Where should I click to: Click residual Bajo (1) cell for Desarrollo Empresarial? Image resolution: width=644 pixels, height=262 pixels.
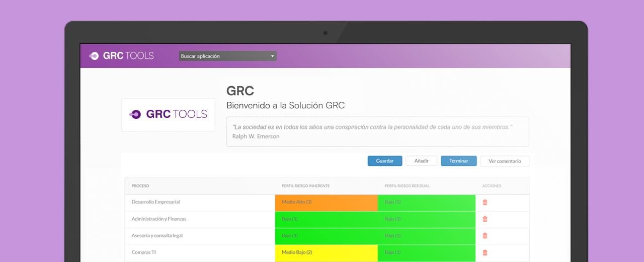[427, 202]
